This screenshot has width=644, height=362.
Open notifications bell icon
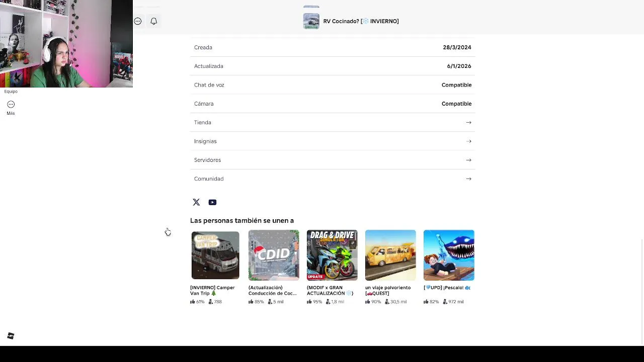click(154, 21)
